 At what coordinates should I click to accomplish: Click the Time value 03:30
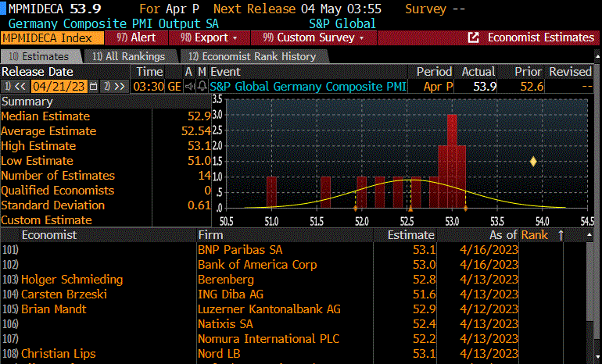[x=149, y=86]
